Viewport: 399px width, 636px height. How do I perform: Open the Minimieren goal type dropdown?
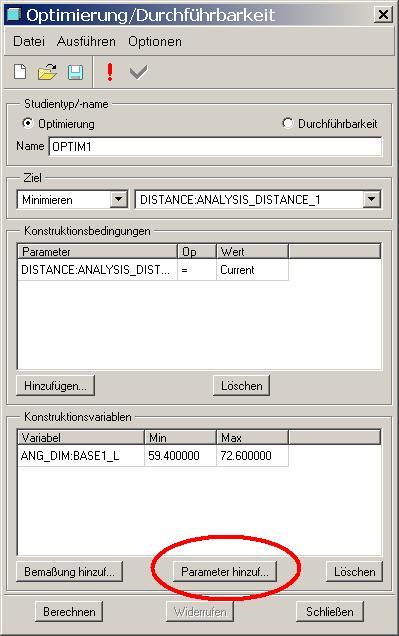point(118,199)
